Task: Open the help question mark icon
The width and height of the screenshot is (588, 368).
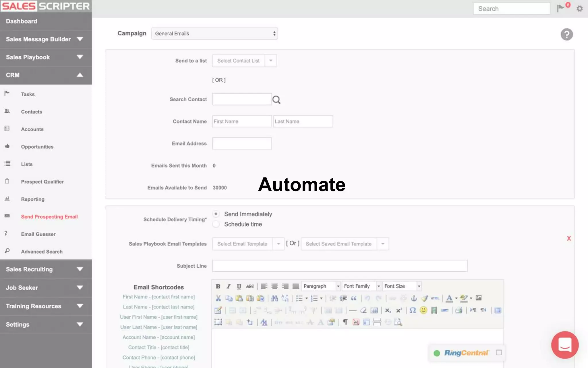Action: [567, 34]
